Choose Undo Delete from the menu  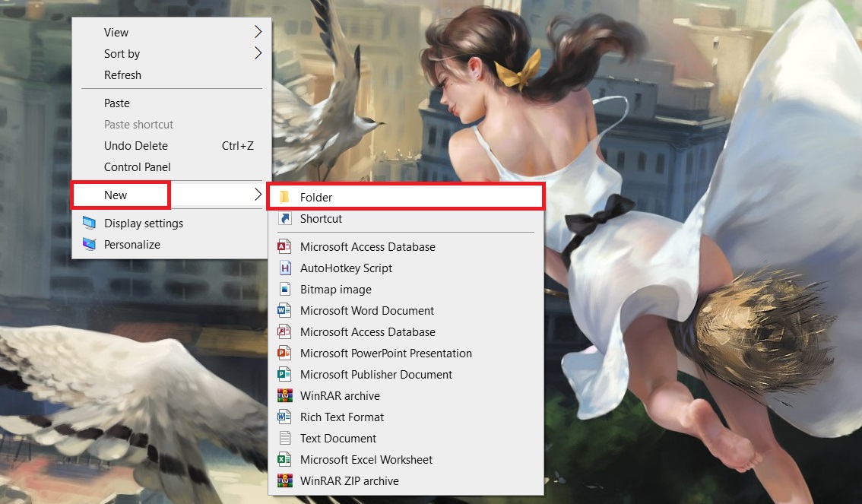coord(136,146)
